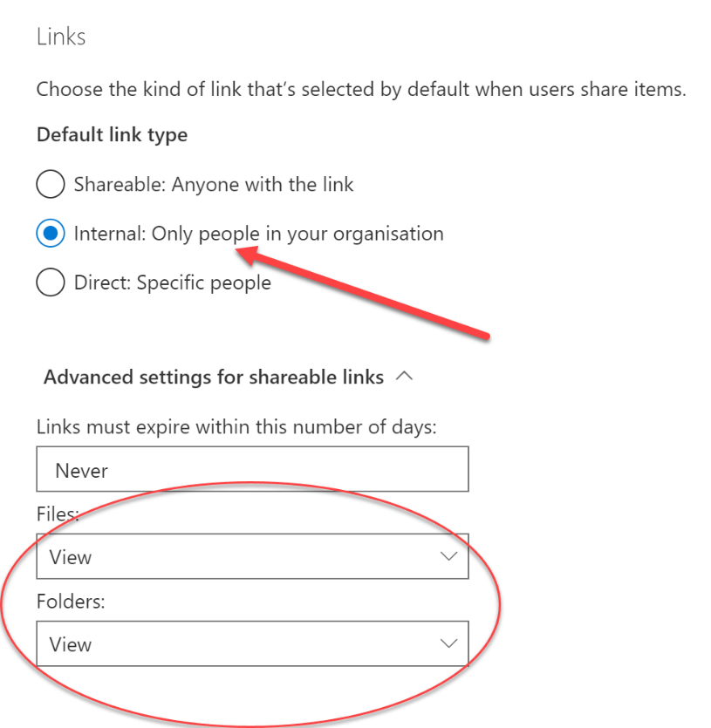The image size is (711, 728).
Task: Focus the 'Never' expiry days field
Action: pos(252,469)
